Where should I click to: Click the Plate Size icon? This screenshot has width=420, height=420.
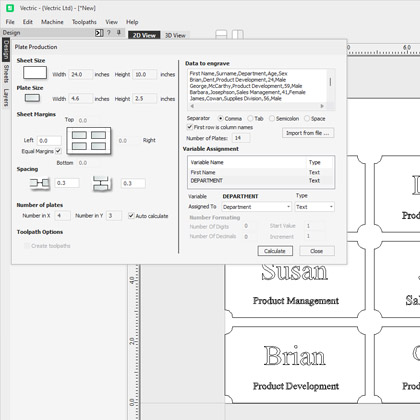click(32, 98)
